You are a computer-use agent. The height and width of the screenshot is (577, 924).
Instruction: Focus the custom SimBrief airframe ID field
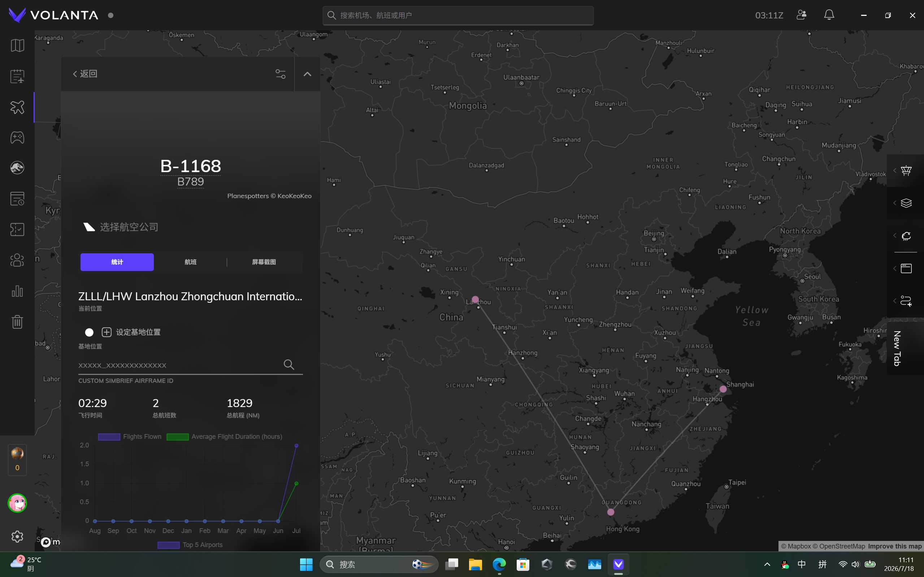coord(179,366)
